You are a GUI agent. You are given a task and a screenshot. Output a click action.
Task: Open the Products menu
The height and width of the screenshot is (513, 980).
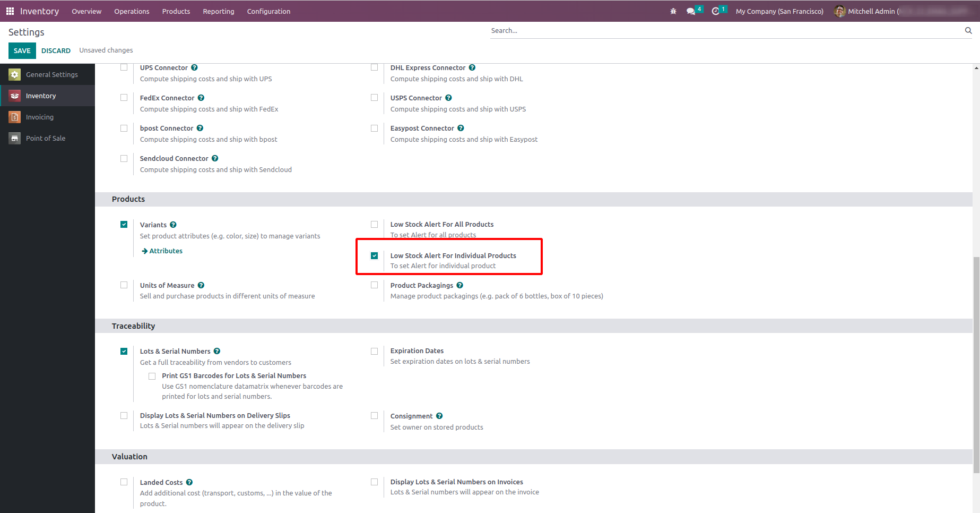(176, 11)
